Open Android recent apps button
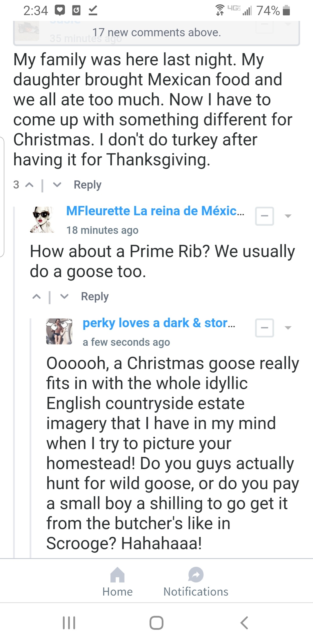Image resolution: width=313 pixels, height=644 pixels. point(69,623)
